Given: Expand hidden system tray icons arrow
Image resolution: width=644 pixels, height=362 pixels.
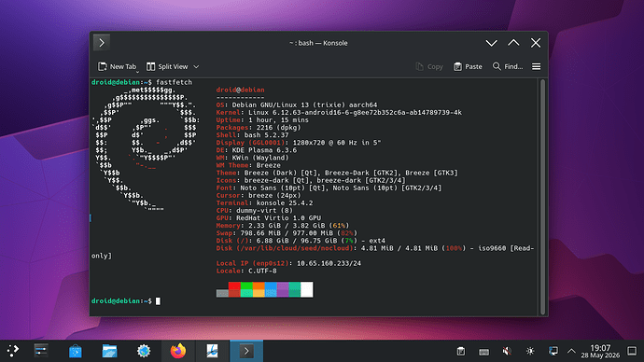Looking at the screenshot, I should (x=571, y=352).
